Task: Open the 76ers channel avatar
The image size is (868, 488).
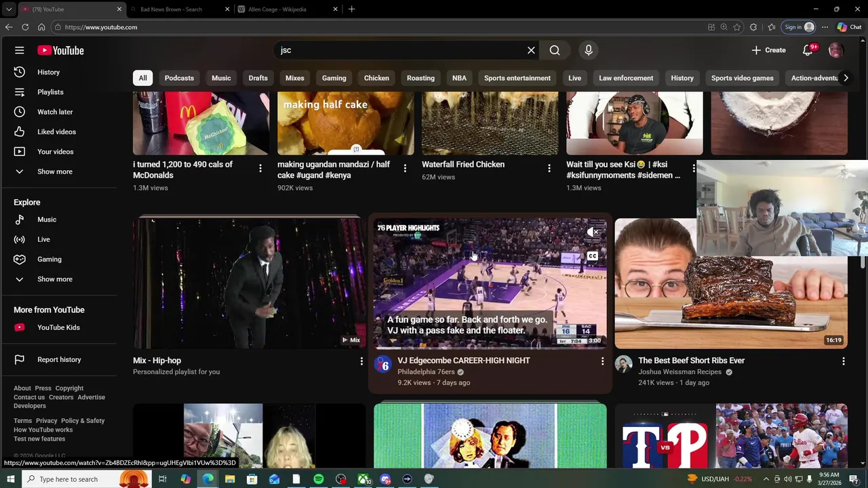Action: [x=383, y=365]
